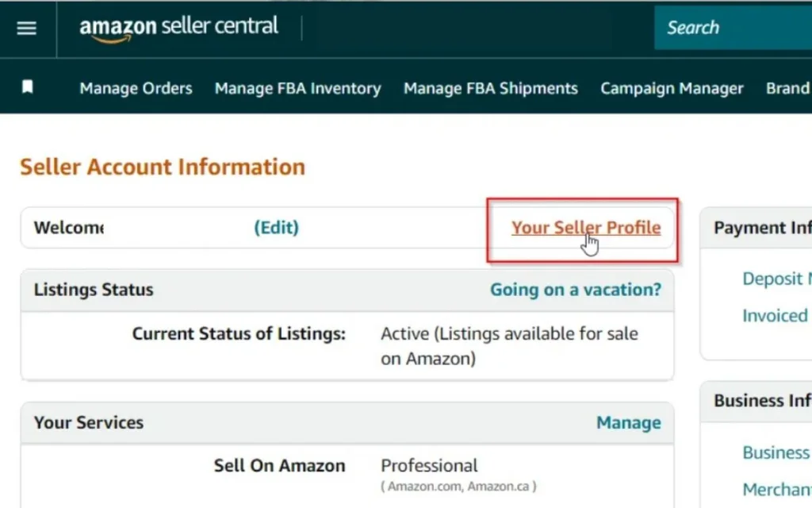
Task: Click the Listings Status panel header
Action: (93, 290)
